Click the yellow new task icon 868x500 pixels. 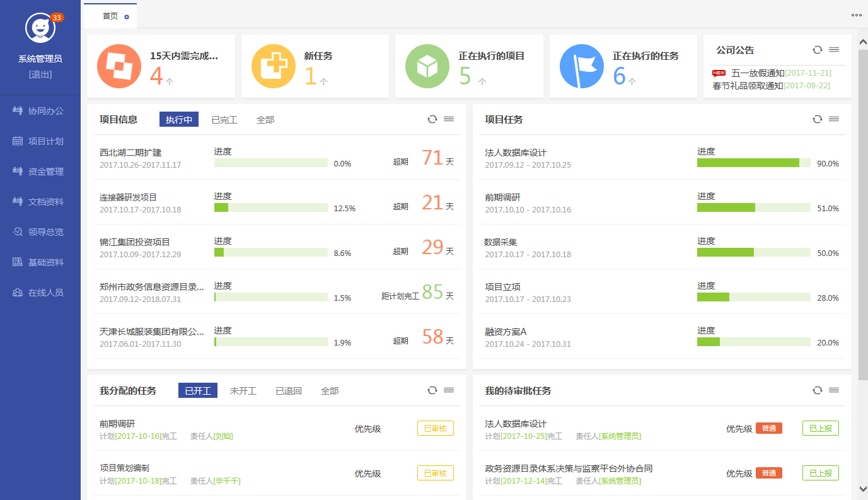[x=274, y=66]
